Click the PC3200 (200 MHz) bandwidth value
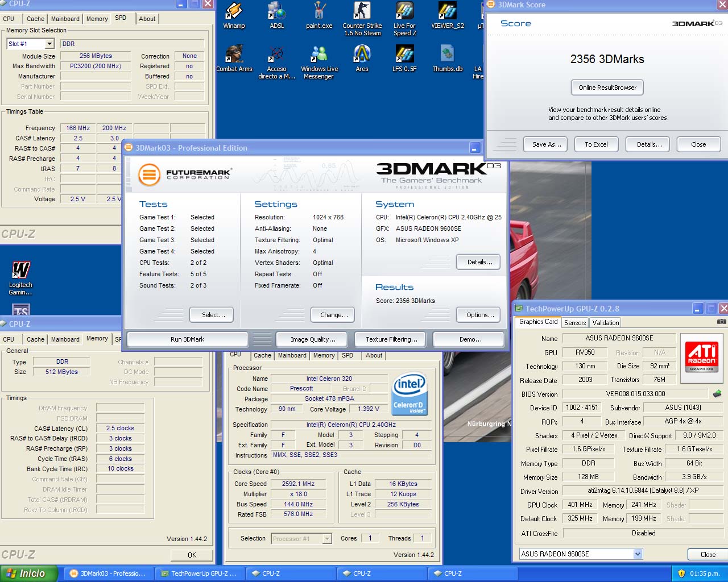 96,66
